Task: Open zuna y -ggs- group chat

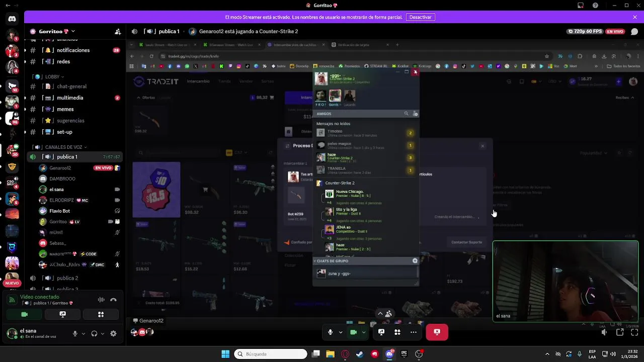Action: click(x=366, y=274)
